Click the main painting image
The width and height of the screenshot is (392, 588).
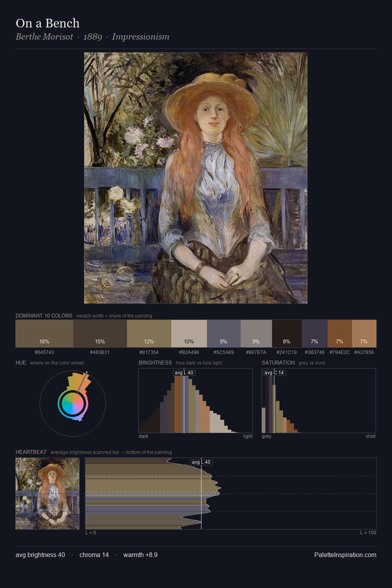click(x=196, y=178)
